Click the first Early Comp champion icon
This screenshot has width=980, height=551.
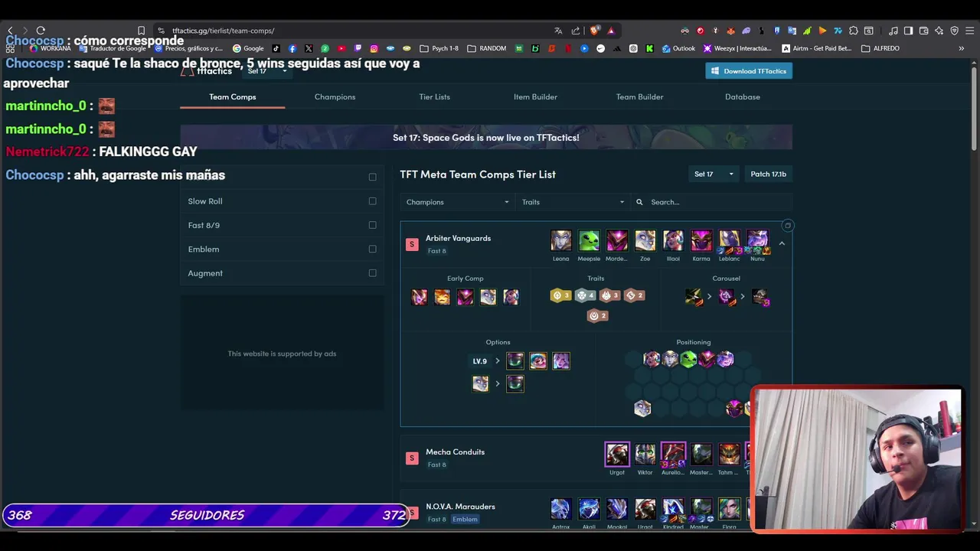click(x=420, y=297)
